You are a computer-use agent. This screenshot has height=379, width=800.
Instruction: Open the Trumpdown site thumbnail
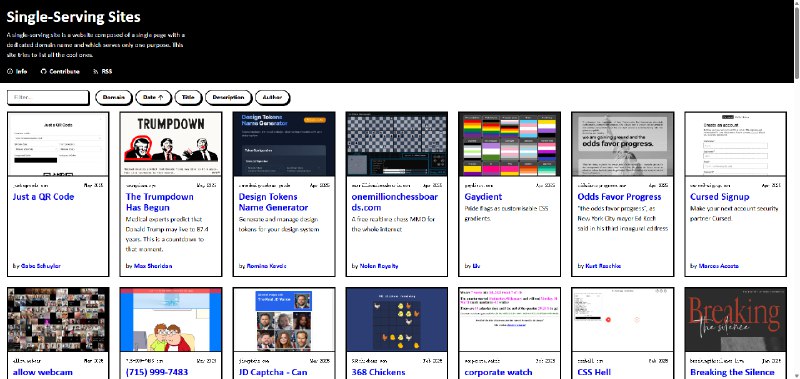point(171,144)
